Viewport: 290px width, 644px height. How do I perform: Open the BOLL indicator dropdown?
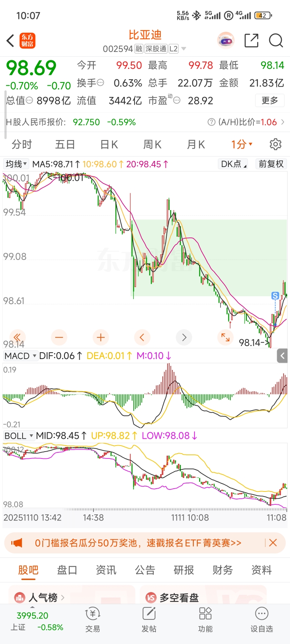[x=19, y=436]
